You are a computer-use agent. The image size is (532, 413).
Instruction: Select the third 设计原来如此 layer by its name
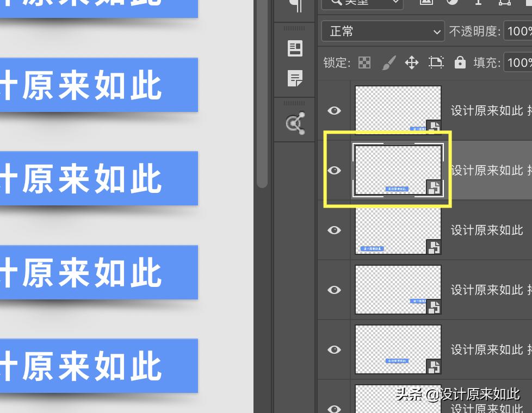(x=486, y=230)
